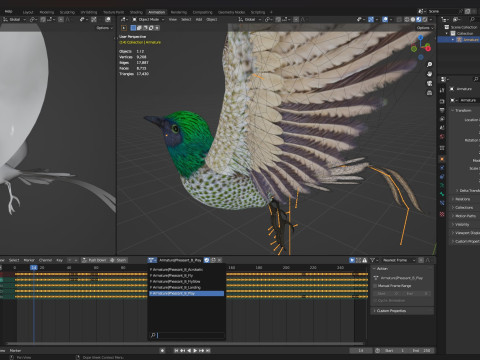Open the Nearest Frame snapping dropdown
Viewport: 480px width, 360px height.
point(398,260)
